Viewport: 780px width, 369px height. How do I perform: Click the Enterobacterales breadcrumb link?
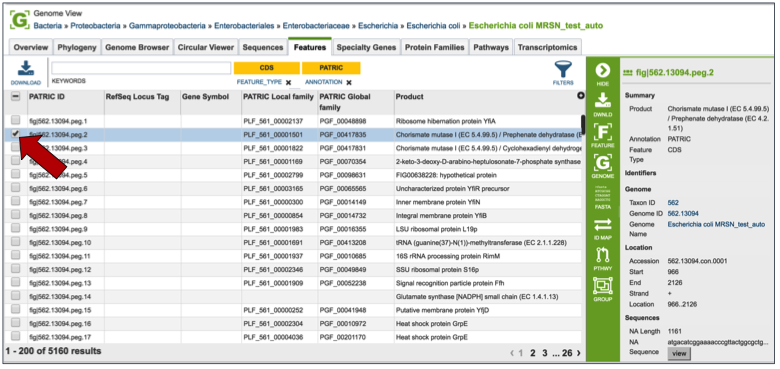click(244, 25)
